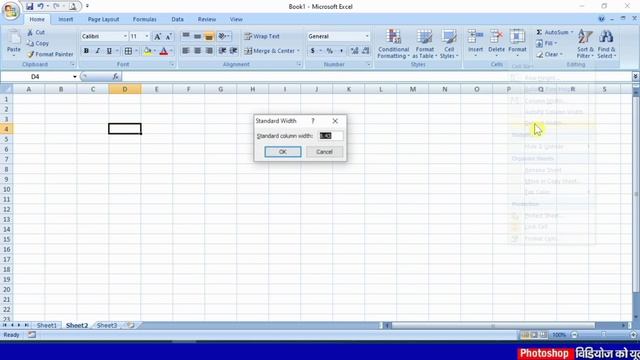Click the Paste clipboard icon
This screenshot has height=360, width=640.
(x=14, y=38)
